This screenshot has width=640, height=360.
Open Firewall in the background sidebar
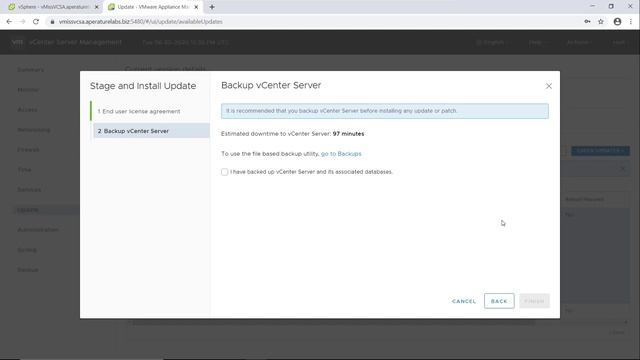[28, 150]
